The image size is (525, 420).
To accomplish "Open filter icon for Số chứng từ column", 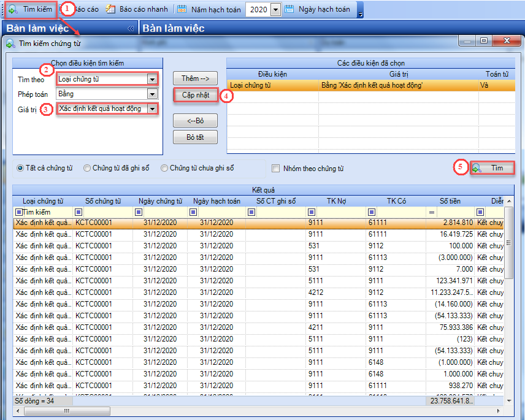I will (x=79, y=212).
